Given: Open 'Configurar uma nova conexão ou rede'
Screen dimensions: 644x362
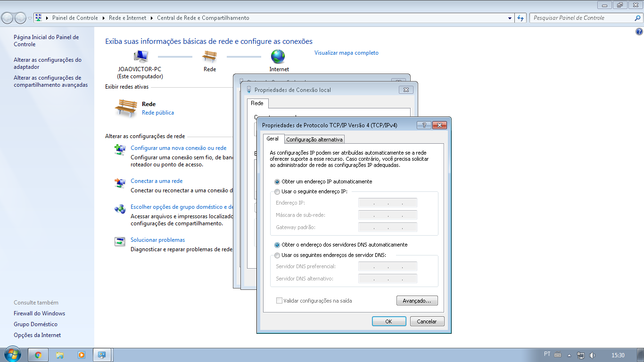Looking at the screenshot, I should [x=179, y=148].
